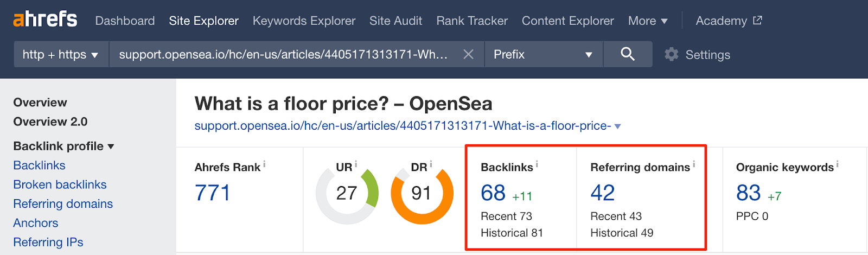Image resolution: width=868 pixels, height=255 pixels.
Task: Click the PPC 0 text
Action: tap(752, 216)
